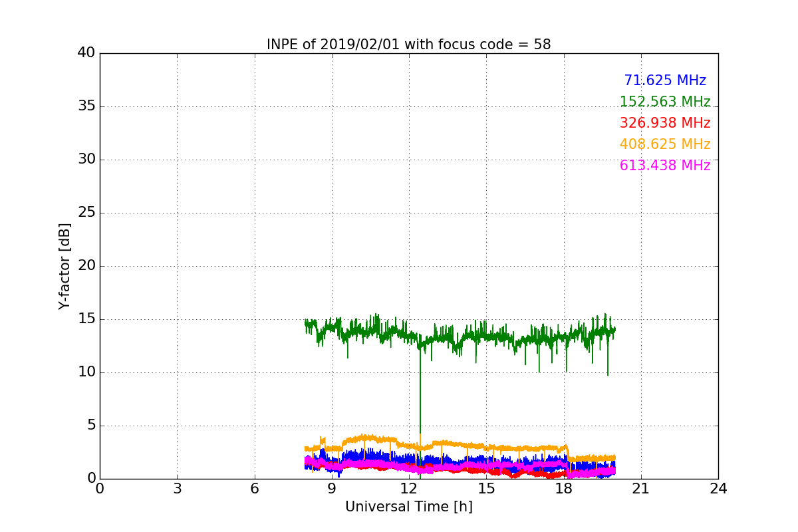Viewport: 798px width, 532px height.
Task: Click the y-axis tick label 20
Action: (86, 266)
